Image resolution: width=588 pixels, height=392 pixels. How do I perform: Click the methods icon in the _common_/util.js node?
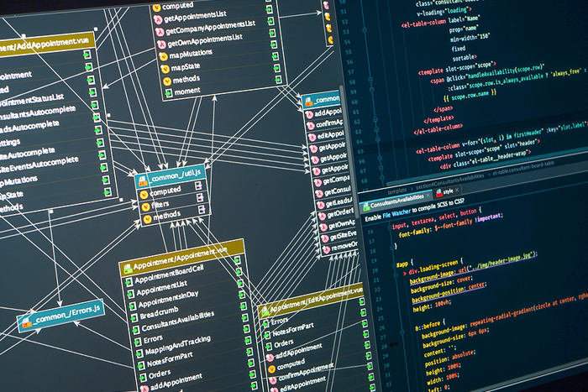(144, 217)
